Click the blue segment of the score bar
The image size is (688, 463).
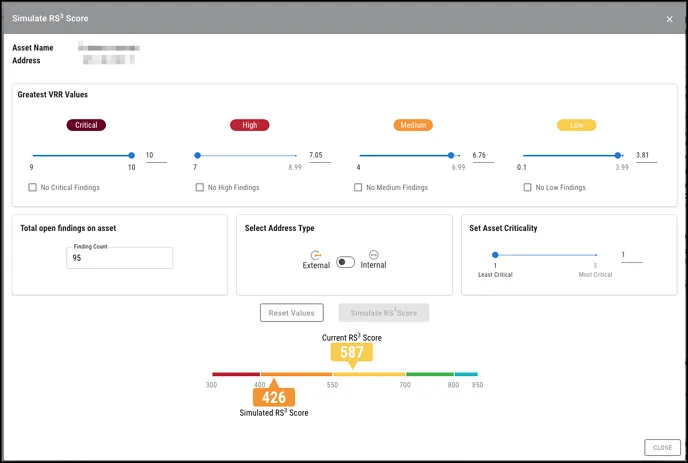(x=466, y=374)
